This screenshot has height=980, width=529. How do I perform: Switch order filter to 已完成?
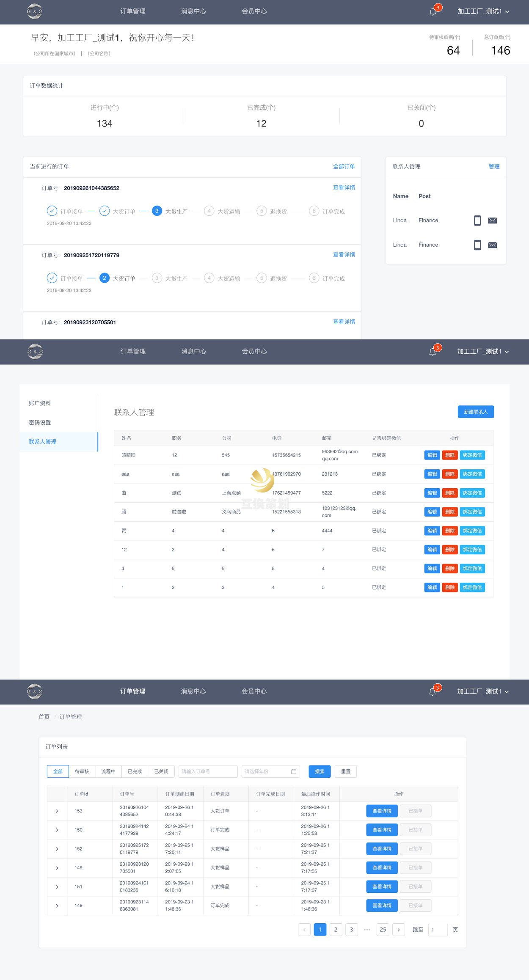click(135, 771)
